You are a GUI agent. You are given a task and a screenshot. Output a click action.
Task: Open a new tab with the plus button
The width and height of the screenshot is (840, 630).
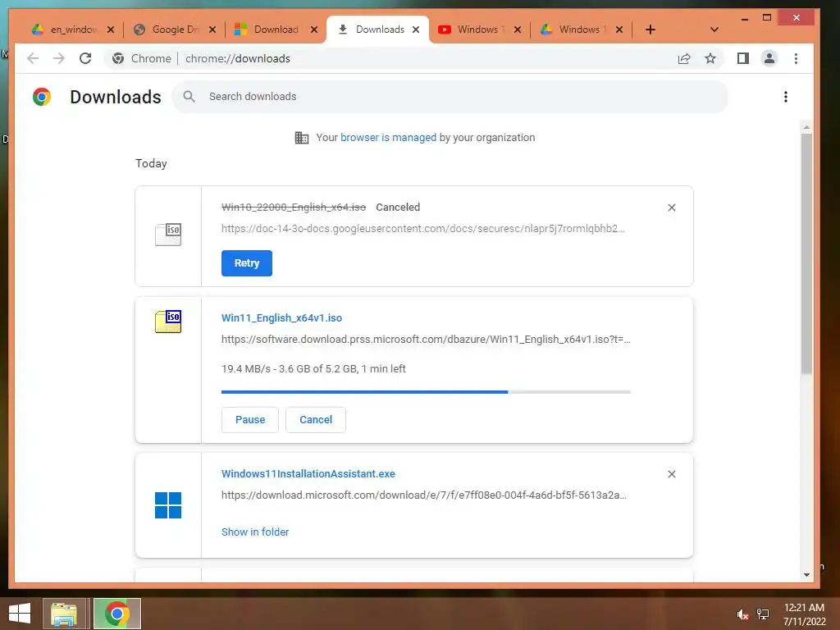click(651, 30)
